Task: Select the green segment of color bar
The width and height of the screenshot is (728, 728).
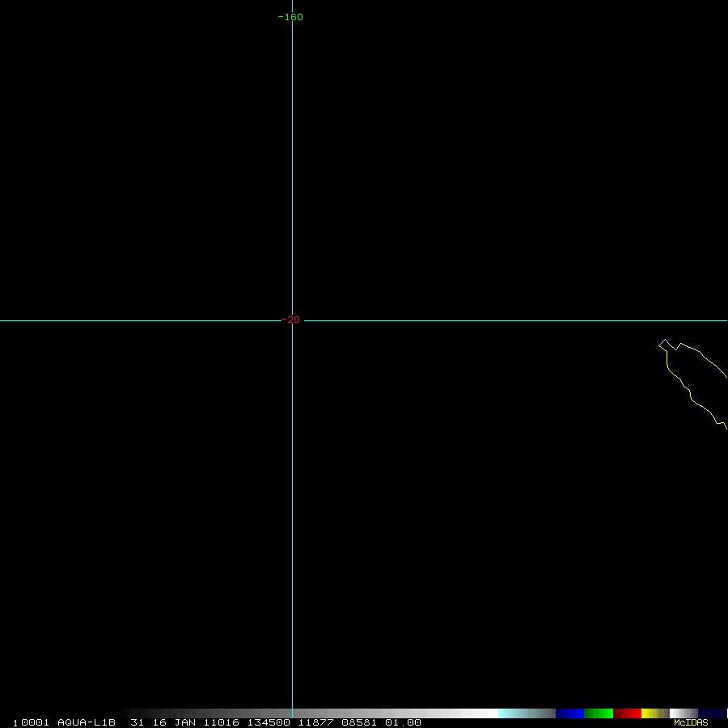Action: (599, 713)
